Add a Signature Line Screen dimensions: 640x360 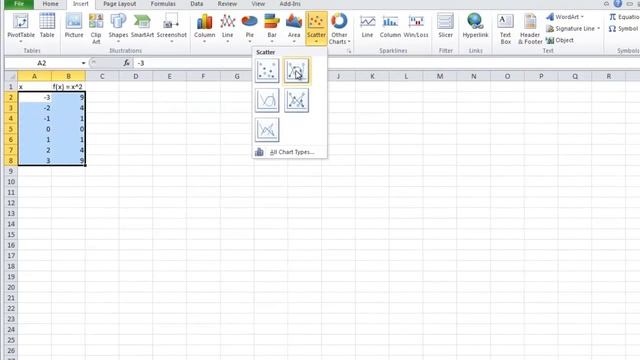(573, 29)
